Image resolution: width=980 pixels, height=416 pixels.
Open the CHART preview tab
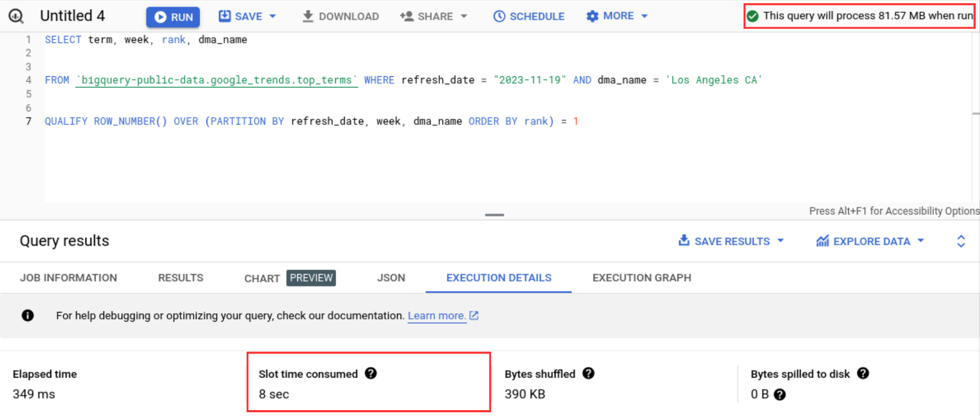click(290, 278)
